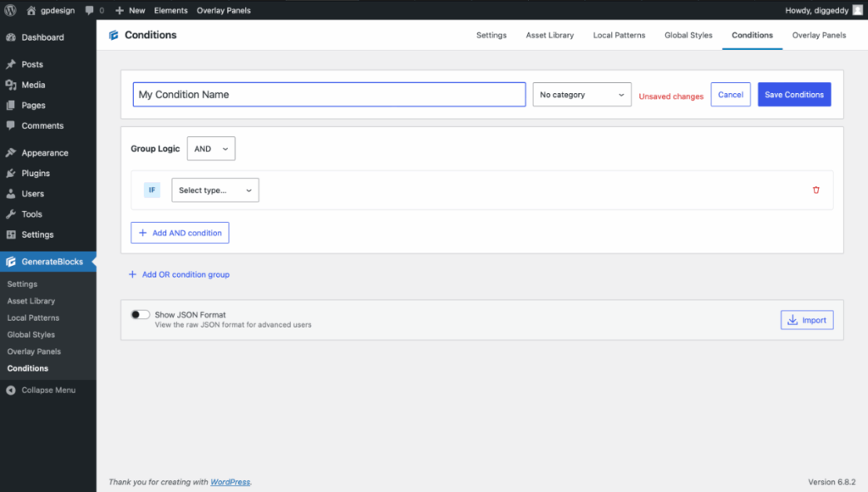Open the No category dropdown
The image size is (868, 492).
point(581,95)
